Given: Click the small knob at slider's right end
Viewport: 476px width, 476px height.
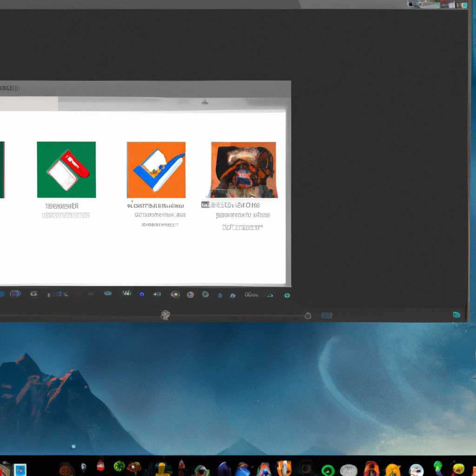Looking at the screenshot, I should pyautogui.click(x=308, y=316).
